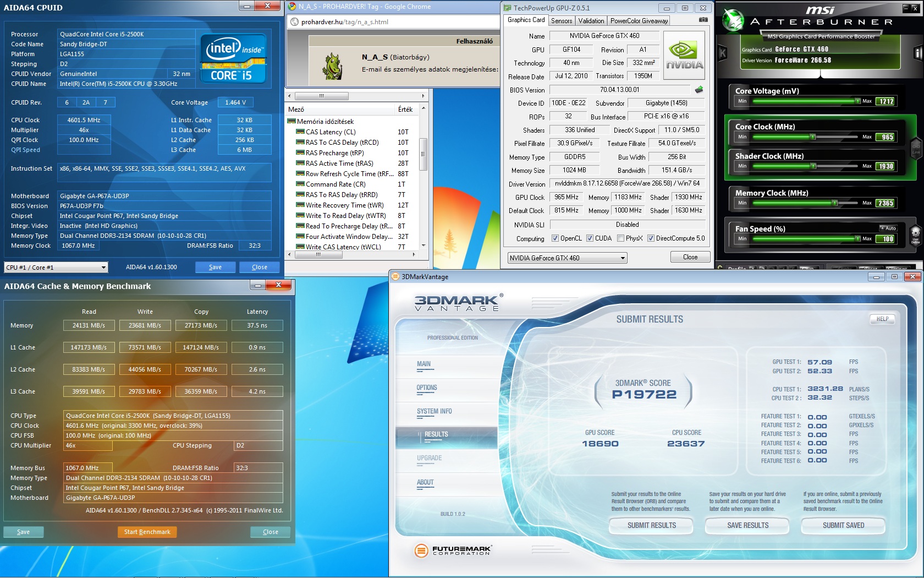
Task: Adjust the Fan Speed slider handle
Action: coord(857,238)
